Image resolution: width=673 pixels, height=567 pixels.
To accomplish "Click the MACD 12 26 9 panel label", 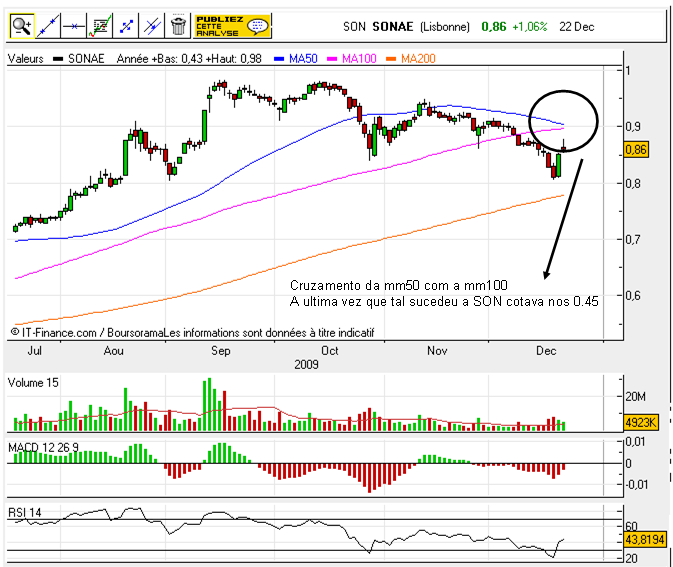I will coord(43,448).
